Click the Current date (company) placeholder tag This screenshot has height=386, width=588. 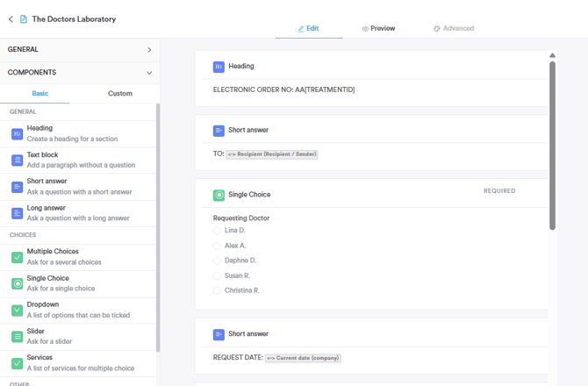click(x=303, y=358)
